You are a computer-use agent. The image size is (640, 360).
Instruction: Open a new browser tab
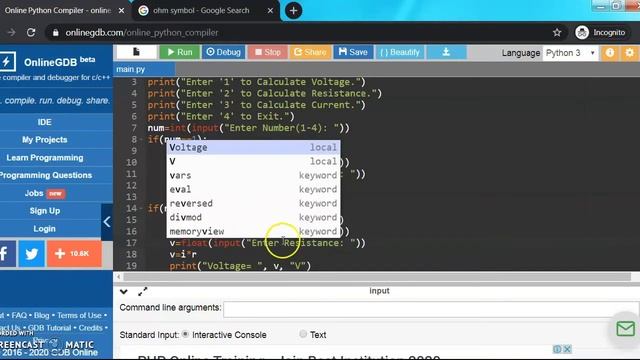(293, 11)
